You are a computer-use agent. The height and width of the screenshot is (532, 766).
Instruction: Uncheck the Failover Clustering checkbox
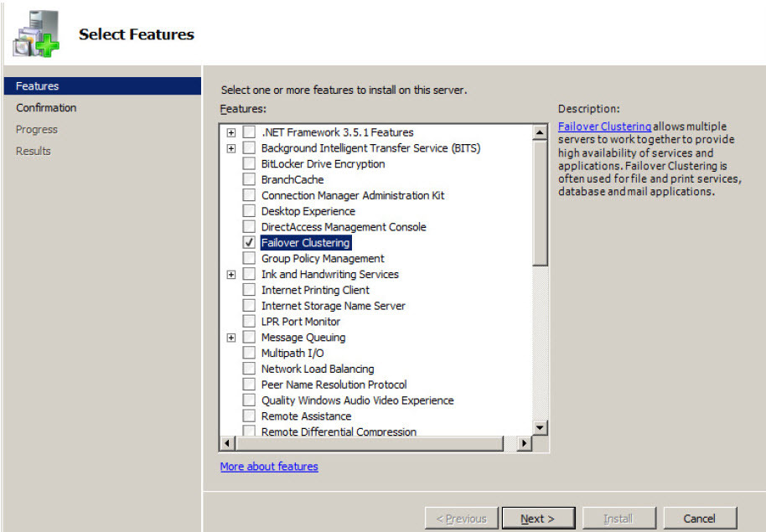tap(249, 242)
